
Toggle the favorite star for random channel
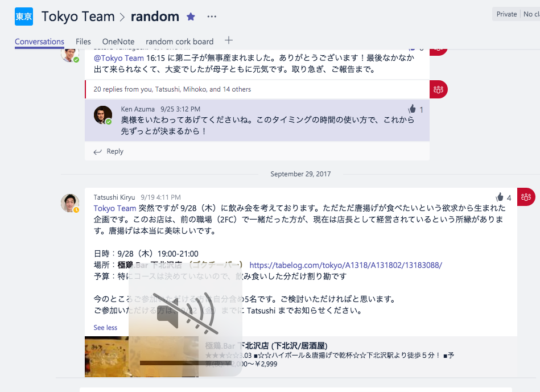point(191,16)
